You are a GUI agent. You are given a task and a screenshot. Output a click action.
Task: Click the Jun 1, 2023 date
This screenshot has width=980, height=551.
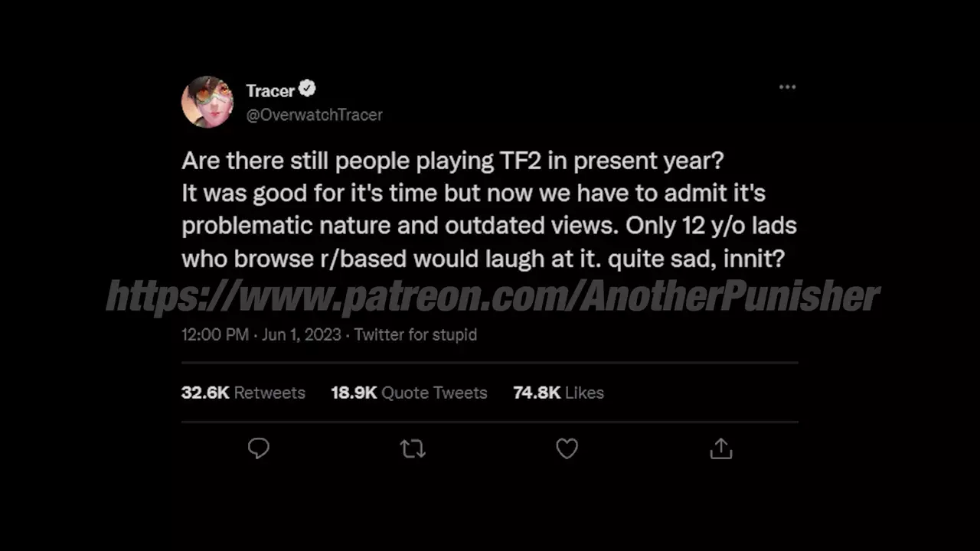click(x=300, y=334)
